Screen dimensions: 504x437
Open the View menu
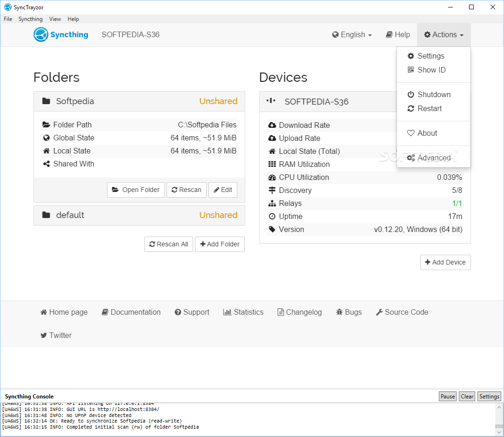(x=55, y=19)
